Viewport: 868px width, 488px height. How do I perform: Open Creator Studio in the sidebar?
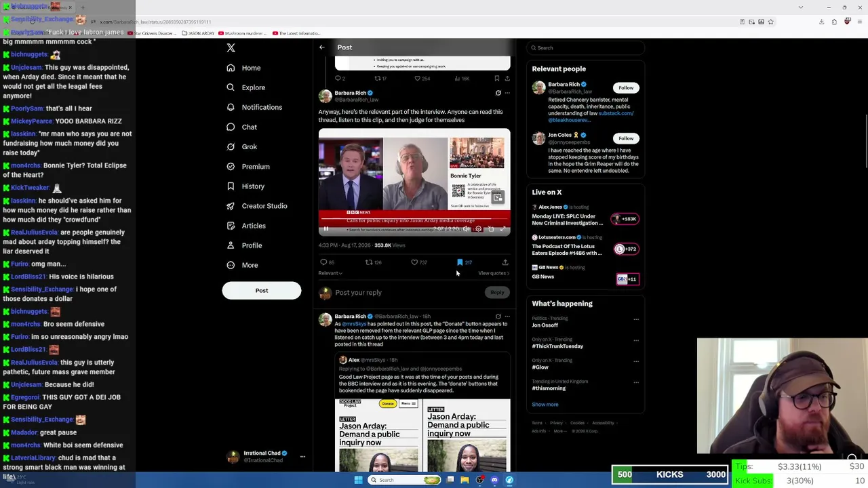[x=257, y=206]
